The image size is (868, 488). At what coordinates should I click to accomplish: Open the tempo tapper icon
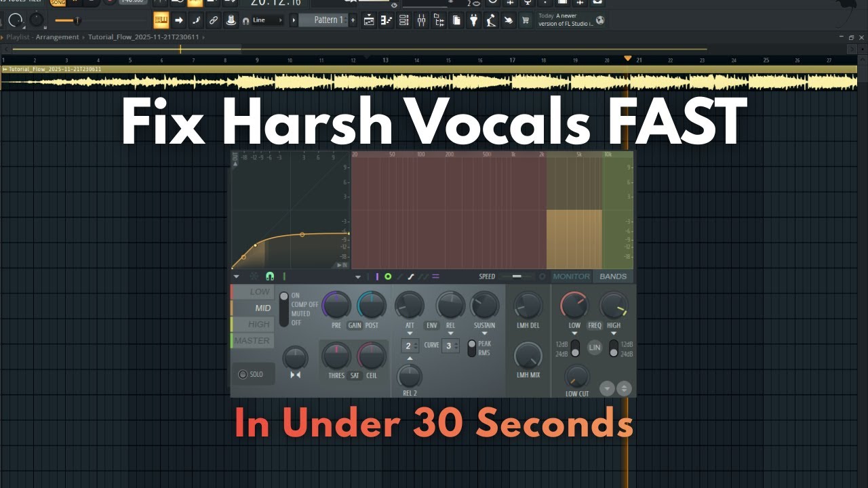(492, 20)
